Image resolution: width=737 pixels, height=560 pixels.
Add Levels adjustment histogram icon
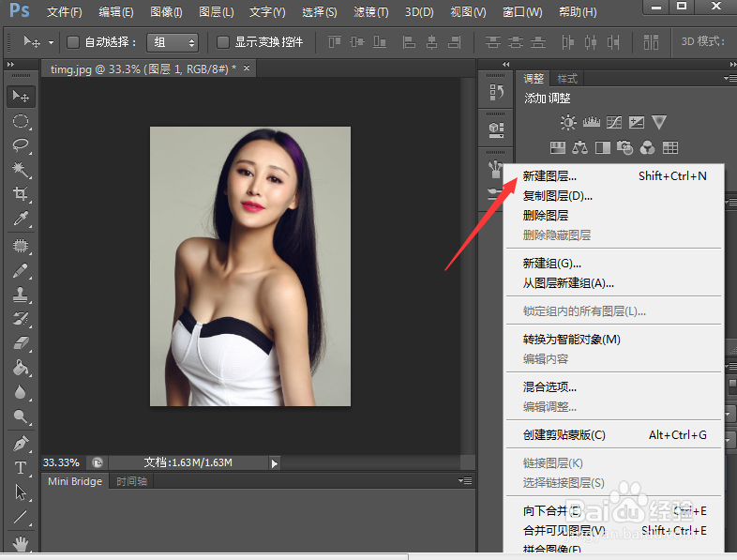tap(592, 123)
